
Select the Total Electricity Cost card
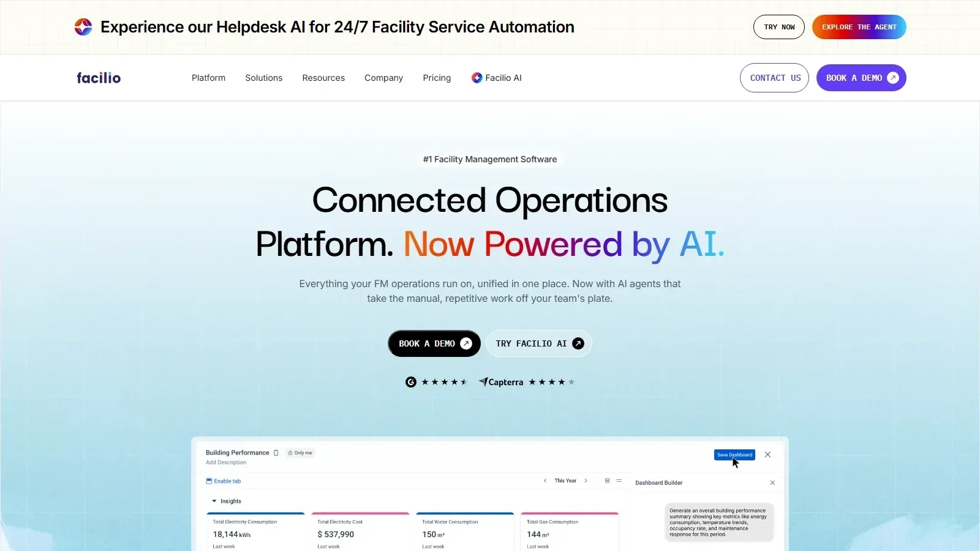coord(360,531)
